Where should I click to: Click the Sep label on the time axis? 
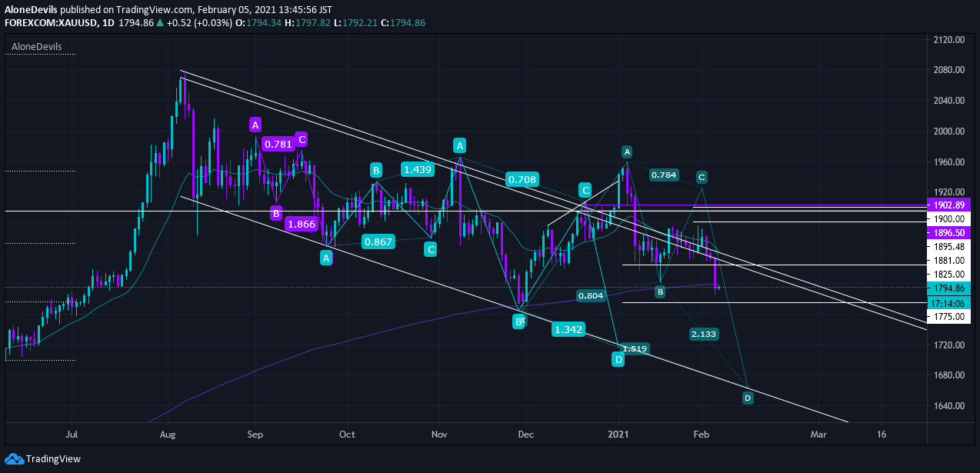pos(255,435)
